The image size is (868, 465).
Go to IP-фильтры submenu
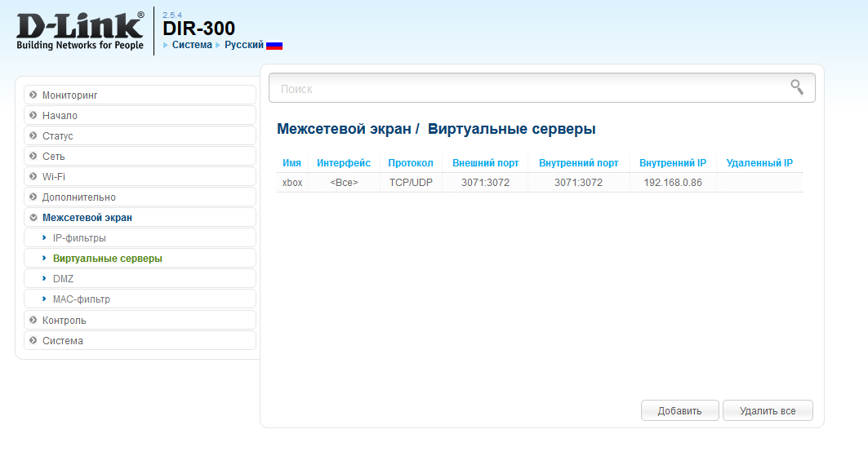coord(140,238)
